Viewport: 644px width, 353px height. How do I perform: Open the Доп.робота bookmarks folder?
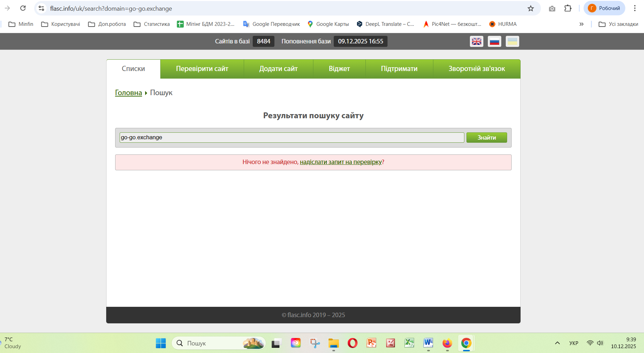[x=107, y=24]
